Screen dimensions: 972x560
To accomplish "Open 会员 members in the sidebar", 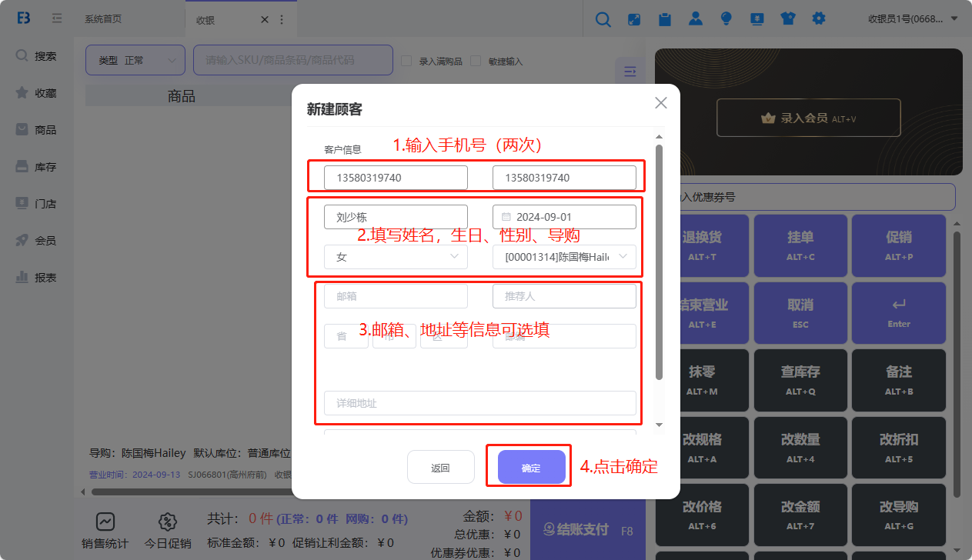I will (37, 241).
